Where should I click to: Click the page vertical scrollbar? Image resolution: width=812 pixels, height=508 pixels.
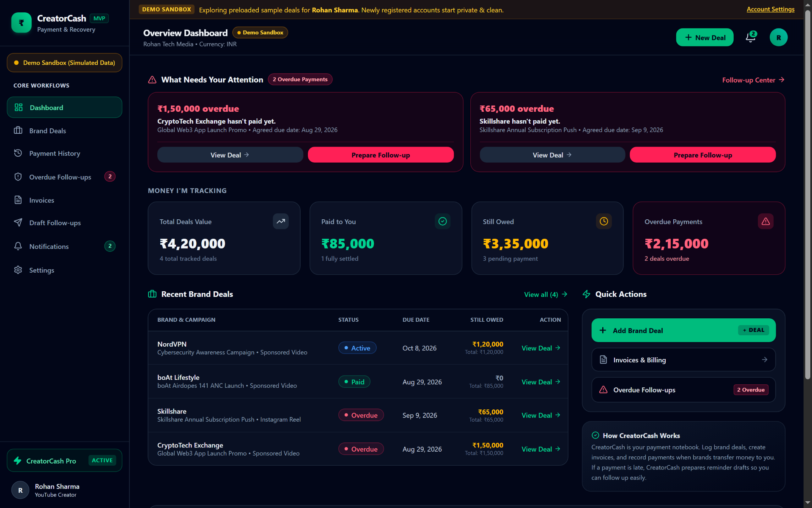[808, 195]
